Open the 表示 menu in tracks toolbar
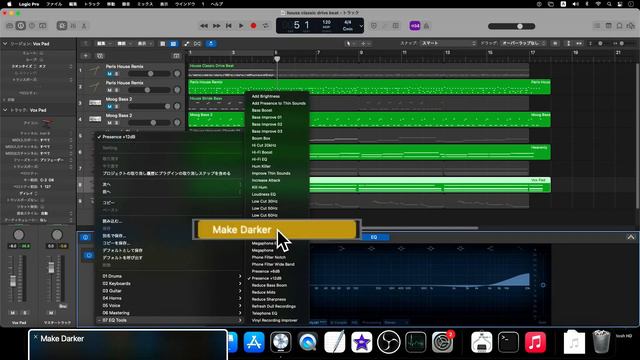 [x=144, y=43]
